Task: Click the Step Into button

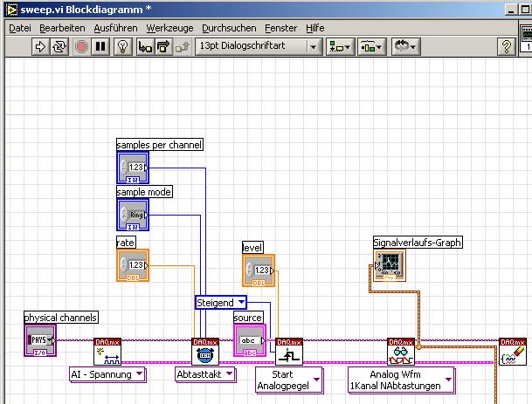Action: [x=145, y=46]
